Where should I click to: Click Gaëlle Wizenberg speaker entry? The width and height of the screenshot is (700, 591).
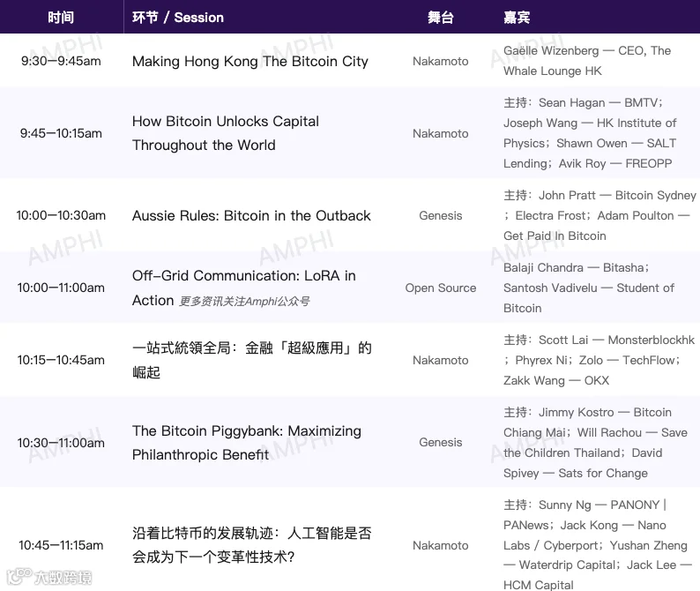(x=587, y=61)
